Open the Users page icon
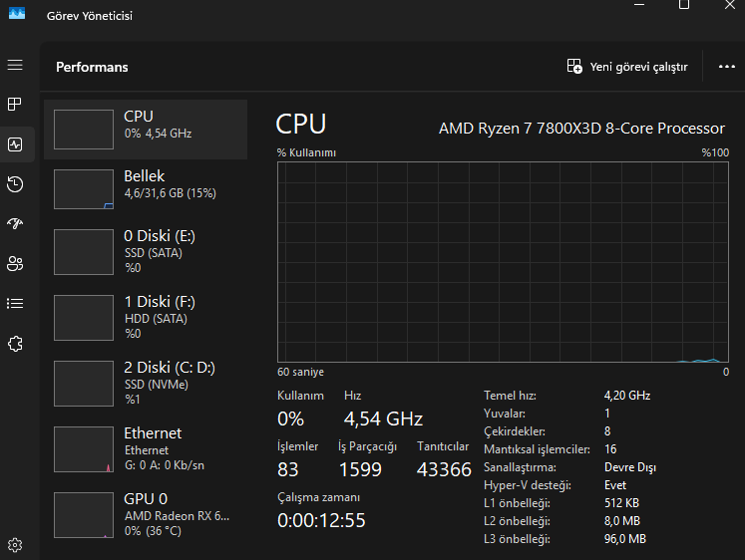 (15, 263)
